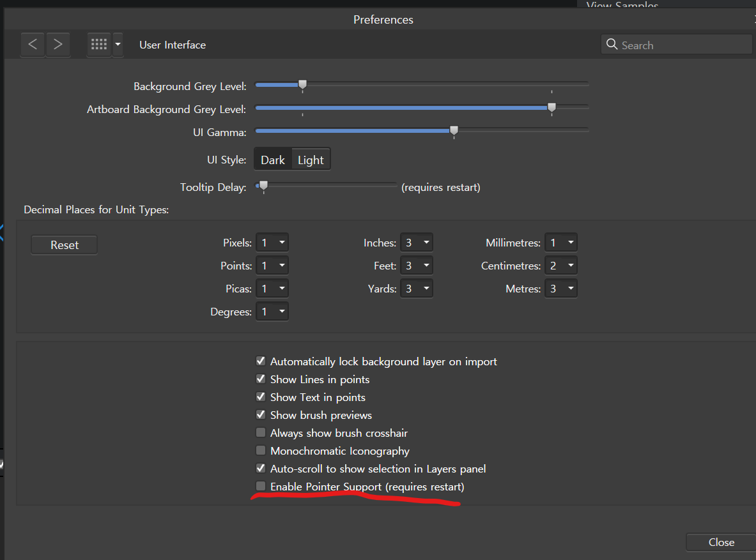The image size is (756, 560).
Task: Click the User Interface section title
Action: (173, 45)
